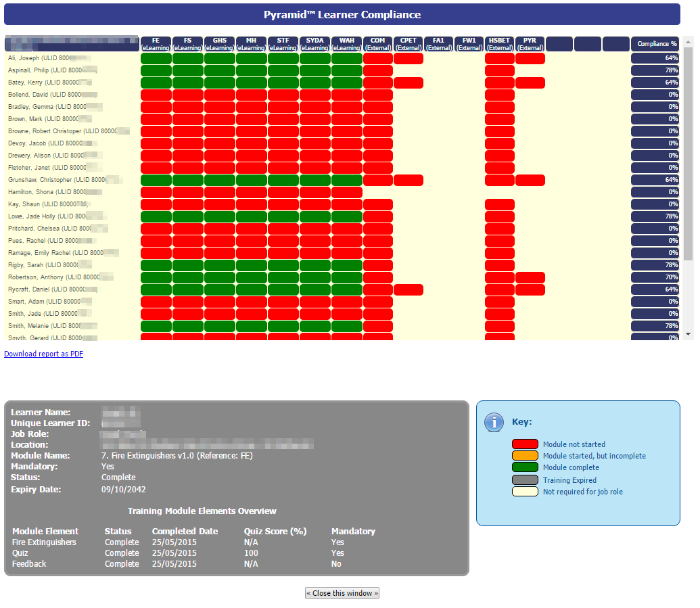Select learner row Pritchard, Chelsea
Screen dimensions: 700x608
tap(58, 229)
